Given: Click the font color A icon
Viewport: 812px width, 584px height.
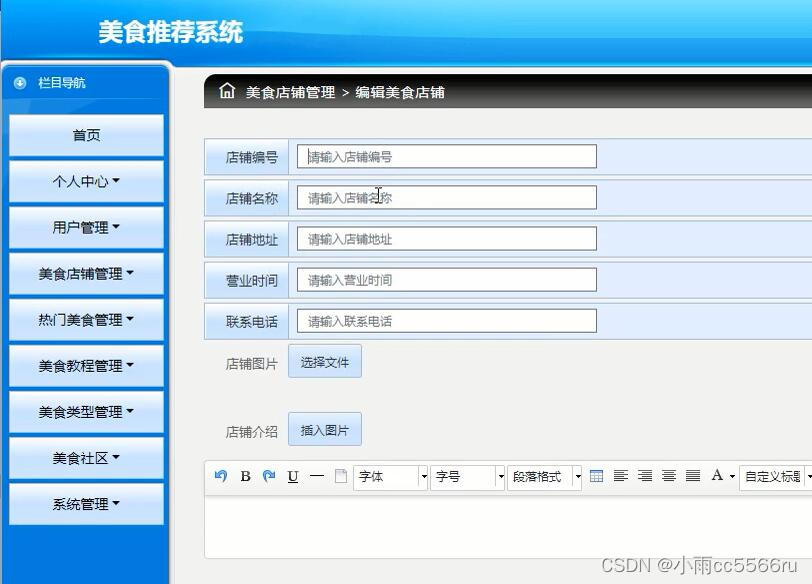Looking at the screenshot, I should [717, 475].
